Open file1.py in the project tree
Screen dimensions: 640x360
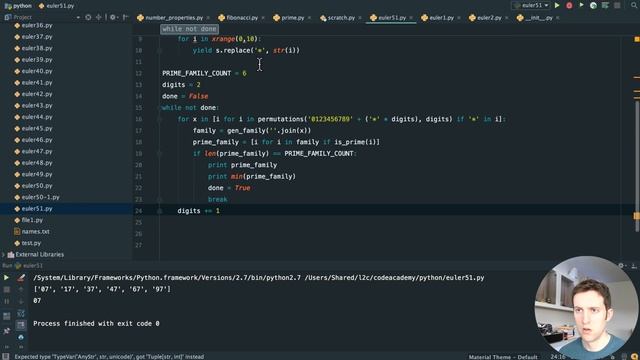click(x=32, y=220)
